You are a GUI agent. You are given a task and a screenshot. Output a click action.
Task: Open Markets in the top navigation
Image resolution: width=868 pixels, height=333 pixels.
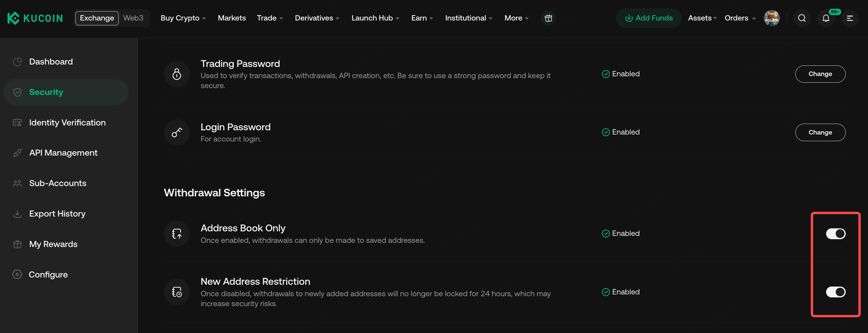232,18
